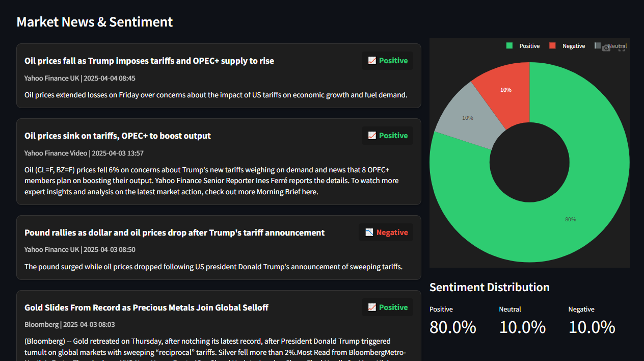Open the 'Gold Slides From Record' article
Screen dimensions: 644x361
pyautogui.click(x=147, y=307)
